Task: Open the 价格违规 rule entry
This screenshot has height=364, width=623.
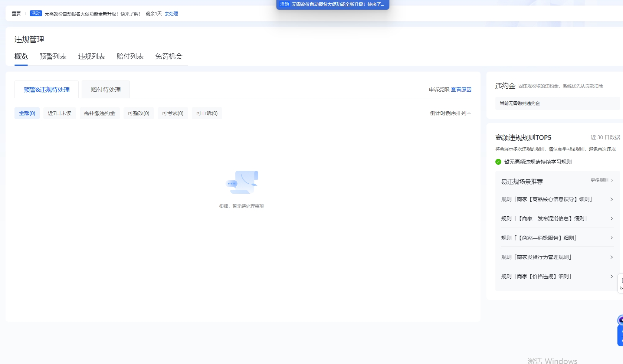Action: pos(557,276)
